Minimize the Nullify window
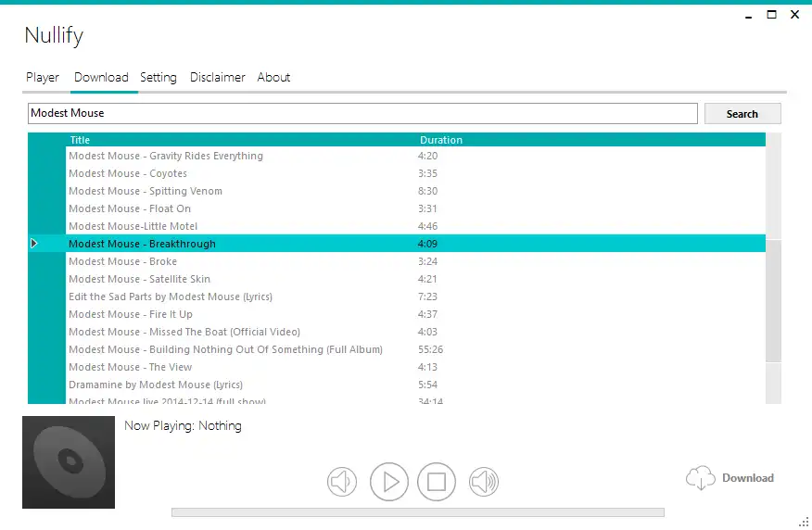This screenshot has height=530, width=812. click(748, 16)
